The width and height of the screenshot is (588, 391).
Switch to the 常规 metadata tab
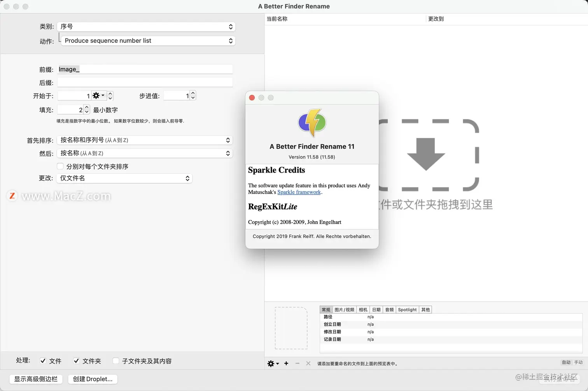pyautogui.click(x=326, y=310)
